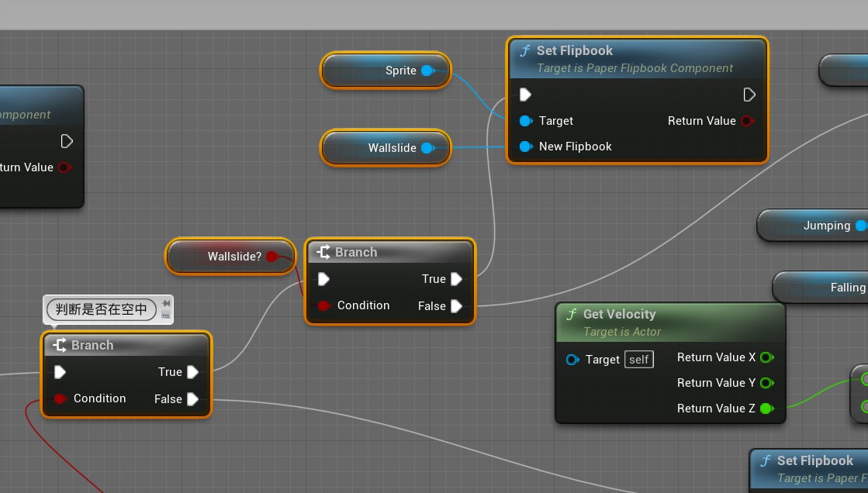Viewport: 868px width, 493px height.
Task: Click Return Value Z pin on Get Velocity
Action: point(766,409)
